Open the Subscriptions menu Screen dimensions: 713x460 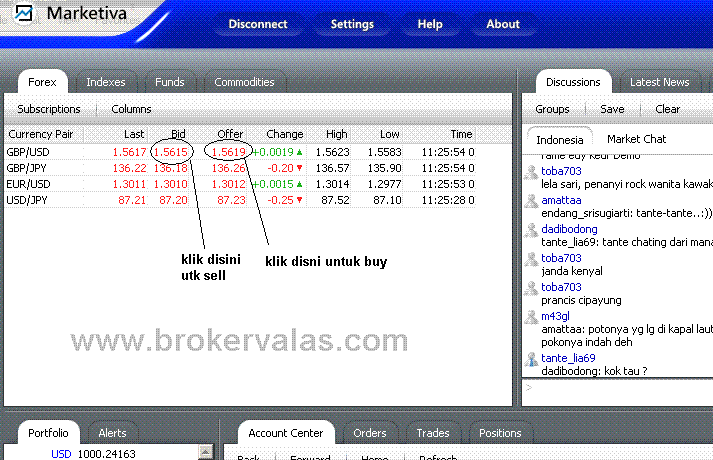pos(49,109)
